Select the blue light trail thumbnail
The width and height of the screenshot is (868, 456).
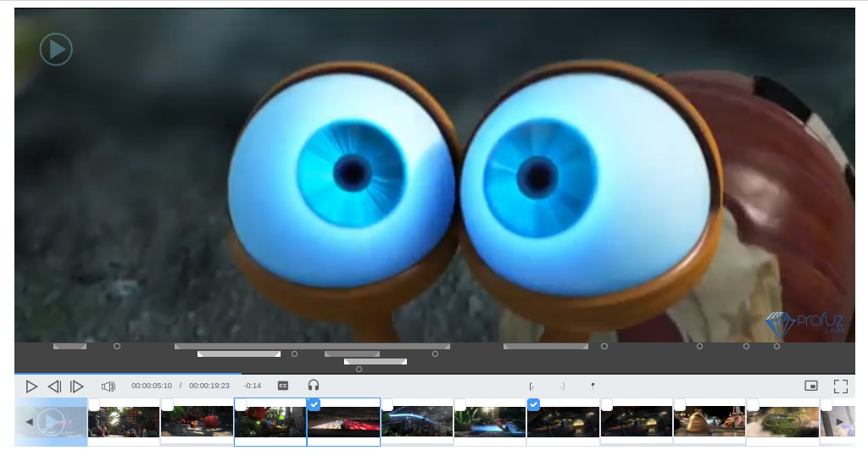[417, 423]
